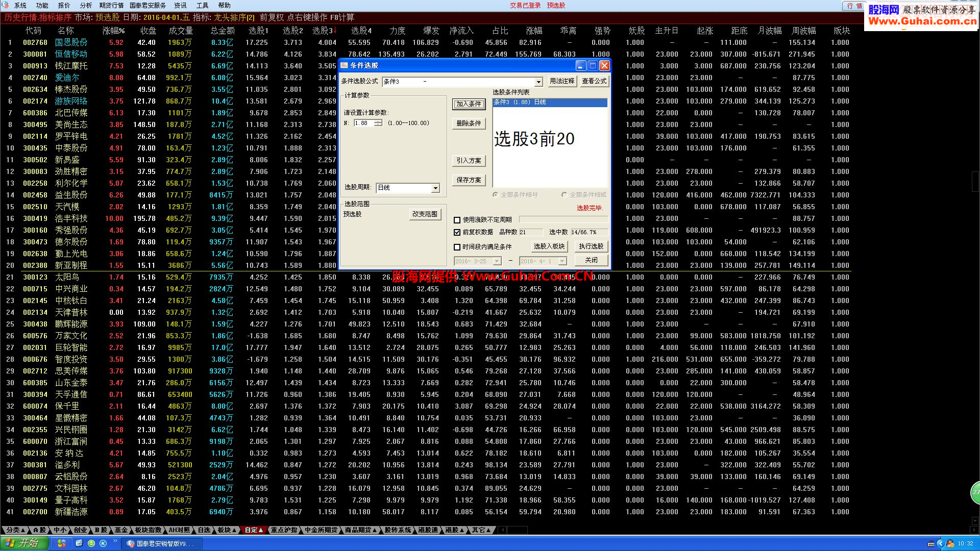The width and height of the screenshot is (980, 551).
Task: Open the 分析 menu
Action: click(86, 5)
